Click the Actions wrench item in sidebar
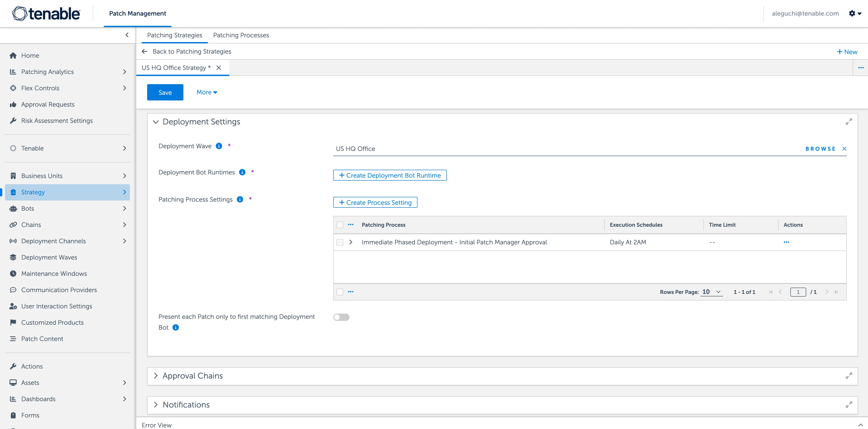 coord(67,366)
